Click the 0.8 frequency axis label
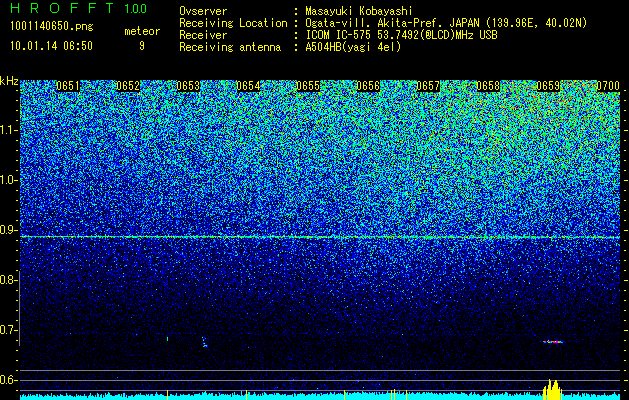 (7, 280)
